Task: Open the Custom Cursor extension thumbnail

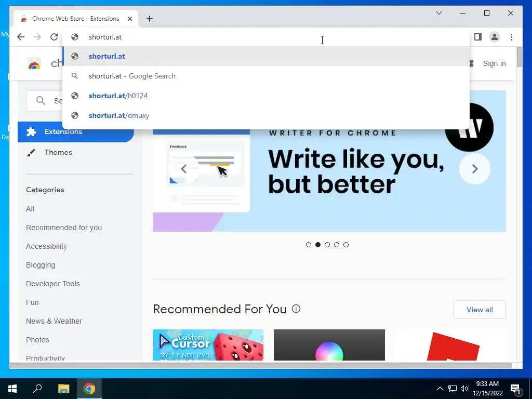Action: point(208,345)
